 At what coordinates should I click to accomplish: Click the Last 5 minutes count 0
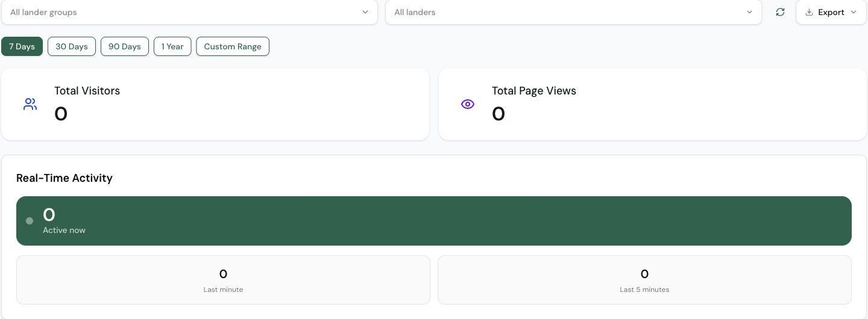point(644,274)
